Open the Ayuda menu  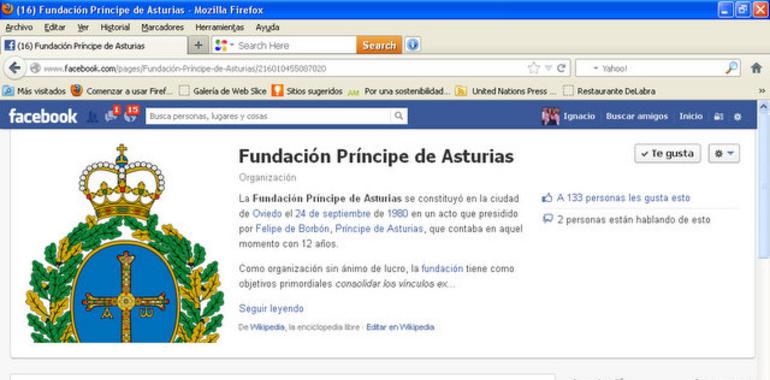[x=267, y=27]
